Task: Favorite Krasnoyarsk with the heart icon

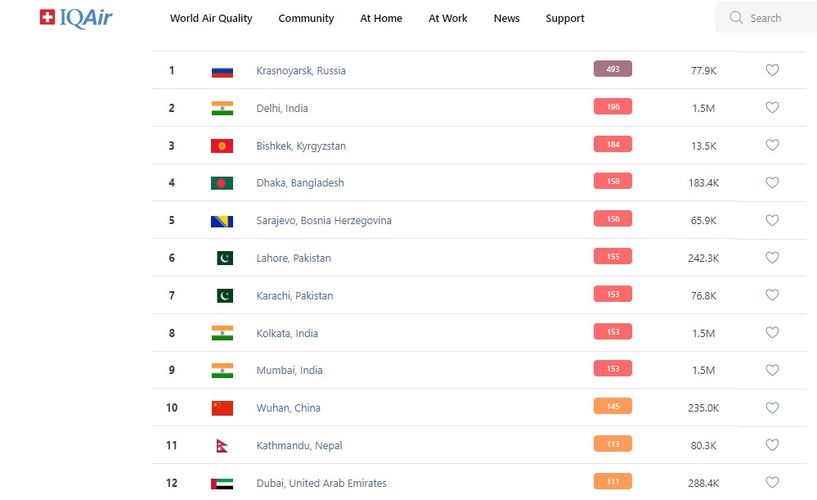Action: [x=772, y=70]
